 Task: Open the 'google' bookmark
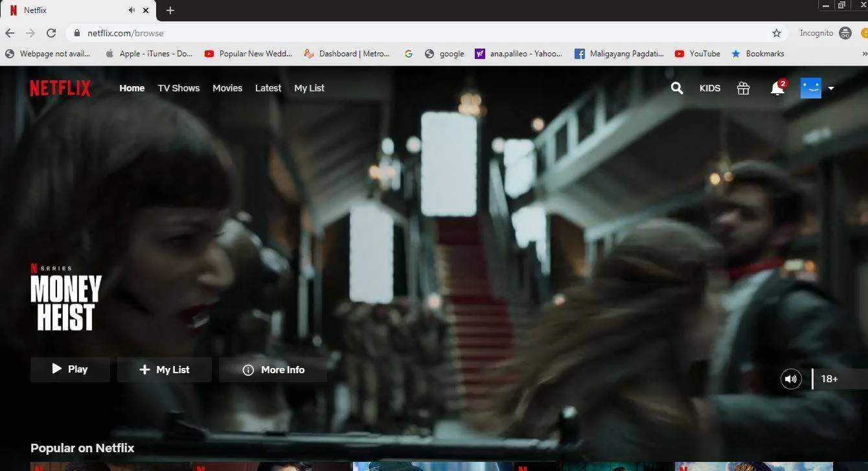click(444, 54)
